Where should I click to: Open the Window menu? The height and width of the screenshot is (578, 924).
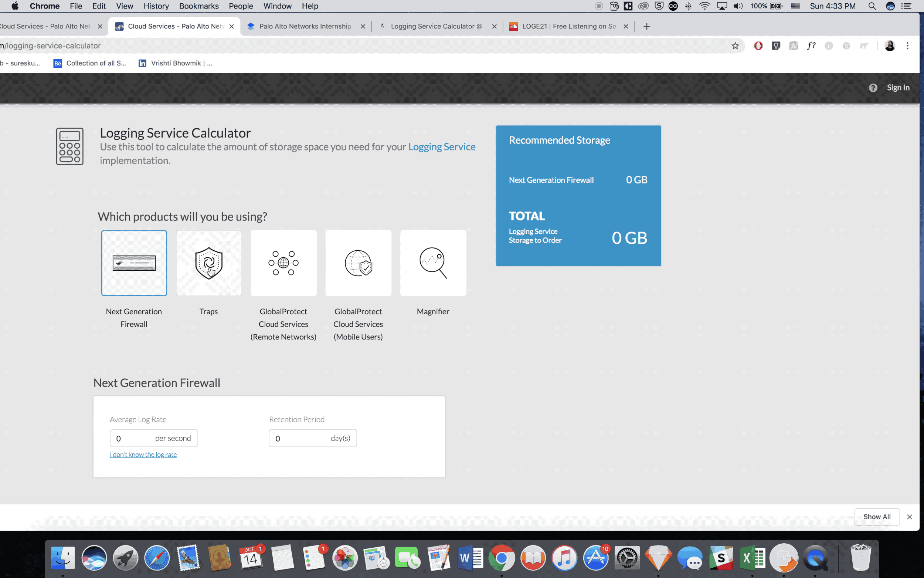[x=277, y=6]
